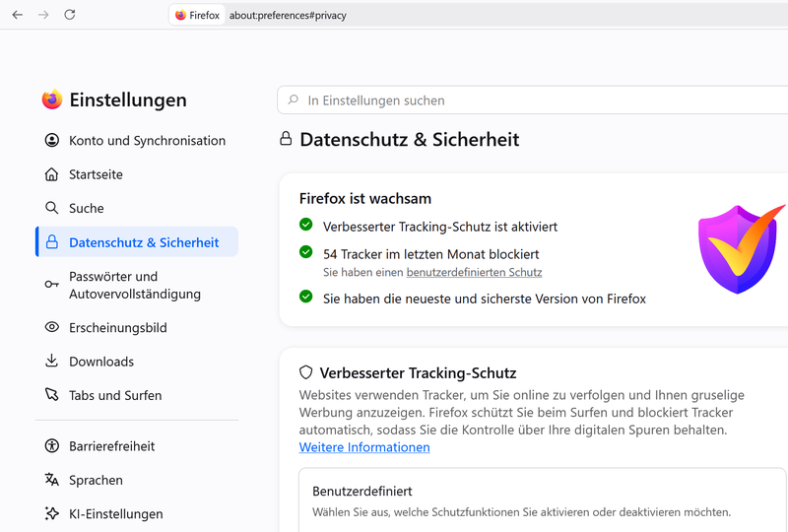The height and width of the screenshot is (532, 788).
Task: Click the Verbesserter Tracking-Schutz section heading
Action: 418,372
